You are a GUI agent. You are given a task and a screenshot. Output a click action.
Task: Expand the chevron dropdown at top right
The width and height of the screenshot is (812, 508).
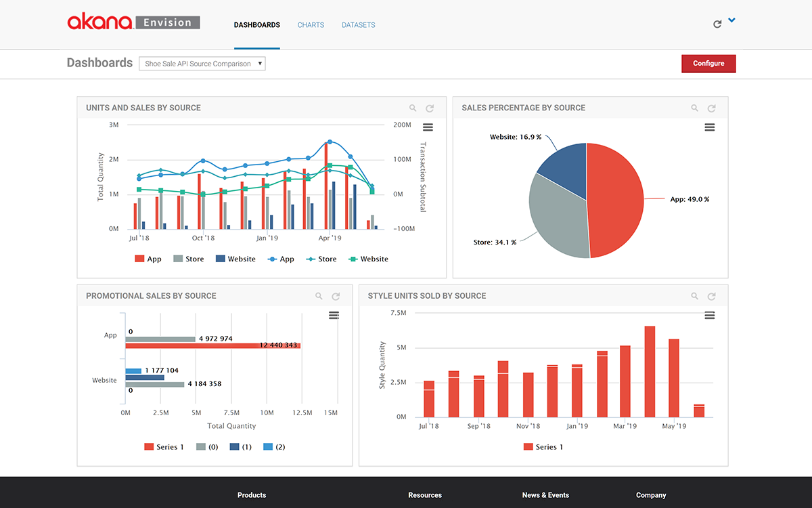click(x=733, y=21)
